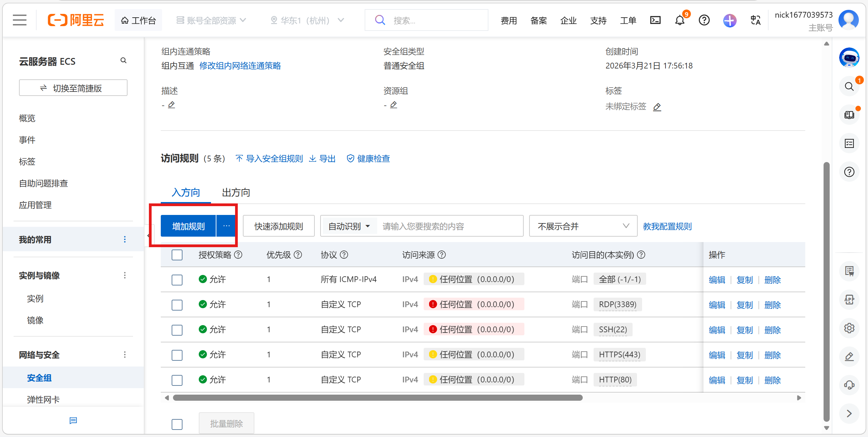Open the Cloud Shell terminal icon
868x437 pixels.
point(655,20)
